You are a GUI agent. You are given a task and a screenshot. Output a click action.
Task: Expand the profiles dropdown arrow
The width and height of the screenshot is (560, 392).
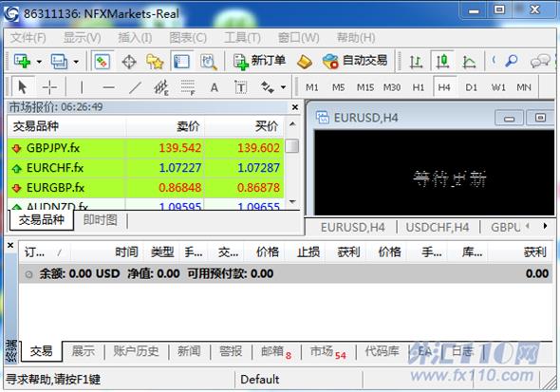[76, 62]
